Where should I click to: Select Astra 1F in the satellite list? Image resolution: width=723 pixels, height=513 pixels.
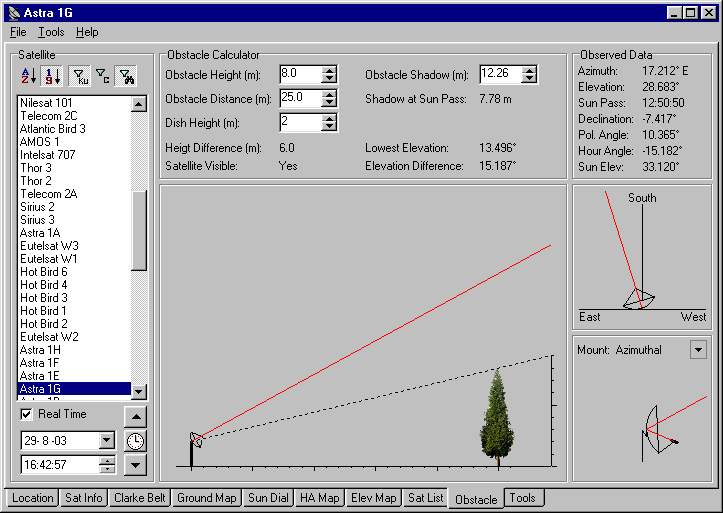[x=74, y=363]
